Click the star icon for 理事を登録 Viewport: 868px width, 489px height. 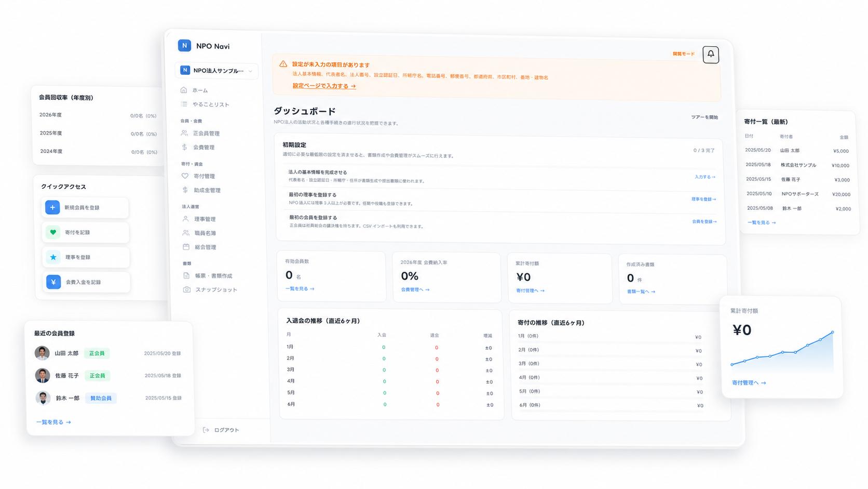(x=53, y=257)
